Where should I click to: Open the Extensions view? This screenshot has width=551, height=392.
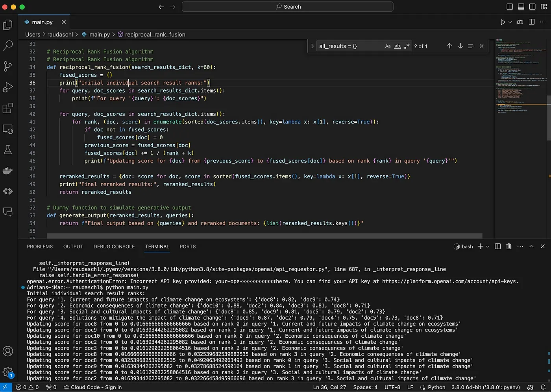click(x=8, y=108)
